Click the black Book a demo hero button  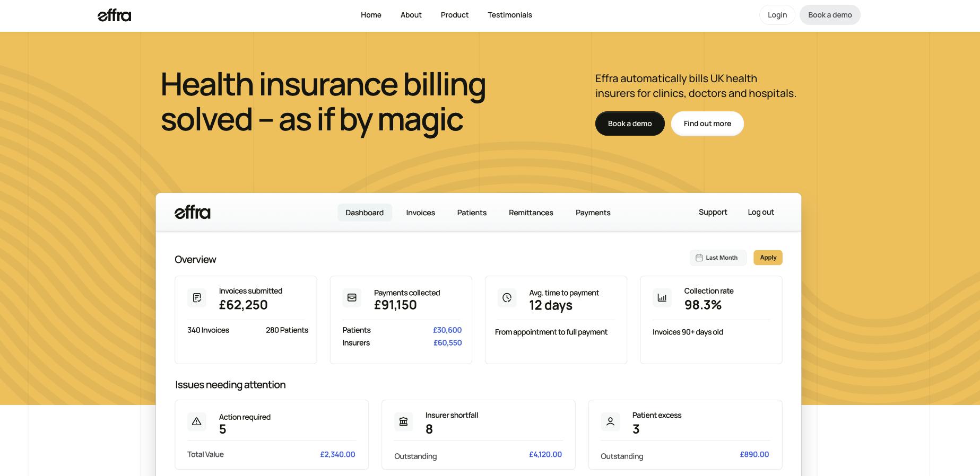coord(630,124)
